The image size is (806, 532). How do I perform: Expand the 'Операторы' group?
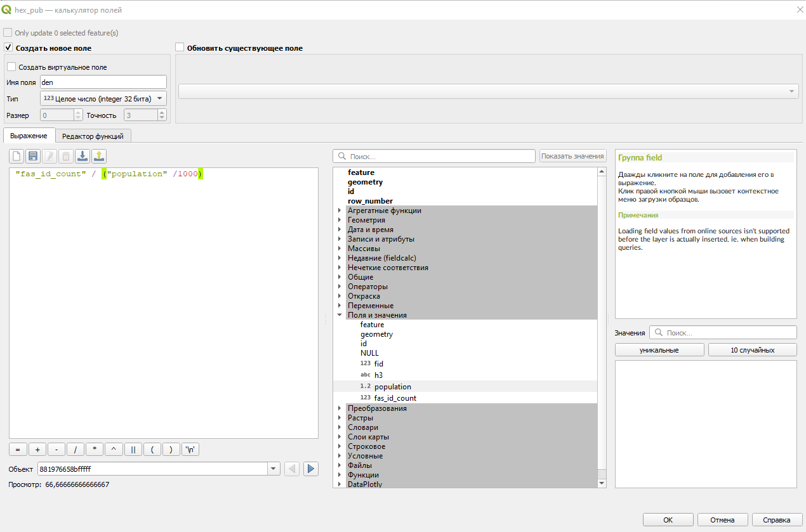(x=340, y=287)
